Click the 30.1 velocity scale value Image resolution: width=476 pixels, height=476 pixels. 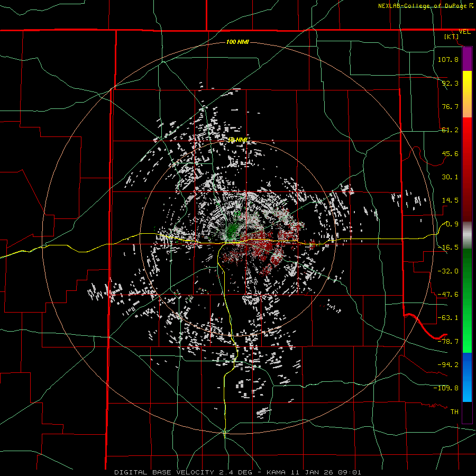(x=450, y=177)
